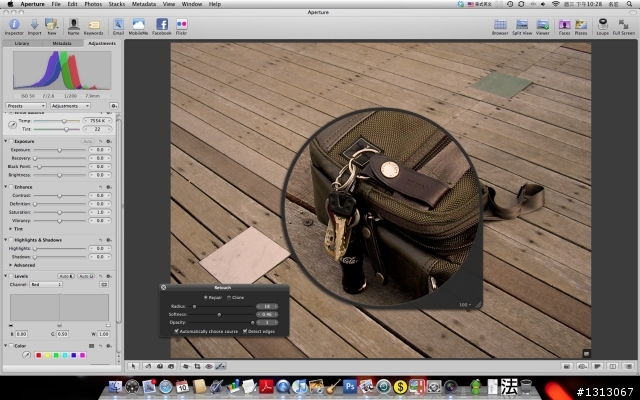Click the Color section eyedropper

coord(26,355)
